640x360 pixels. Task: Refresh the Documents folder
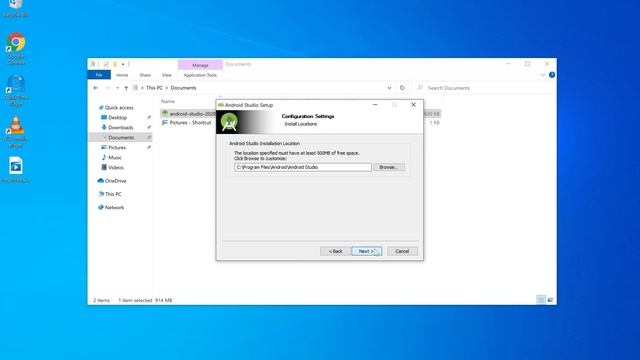coord(402,88)
